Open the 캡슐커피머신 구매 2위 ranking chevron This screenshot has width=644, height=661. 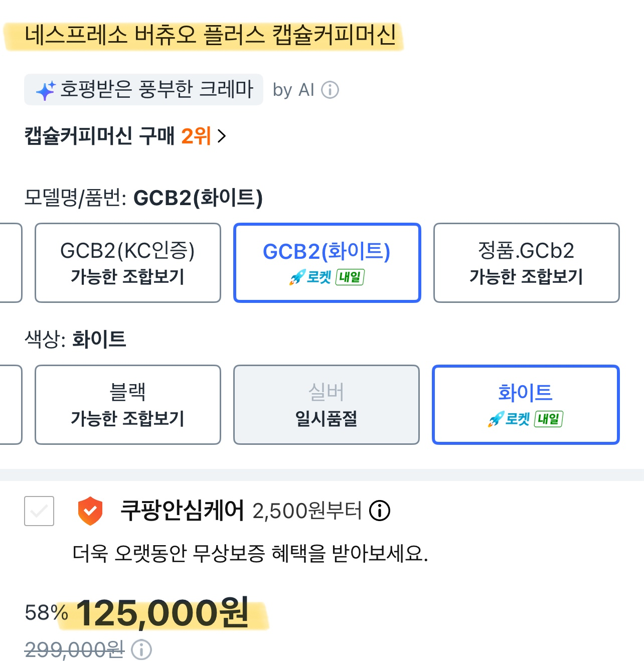pos(222,136)
